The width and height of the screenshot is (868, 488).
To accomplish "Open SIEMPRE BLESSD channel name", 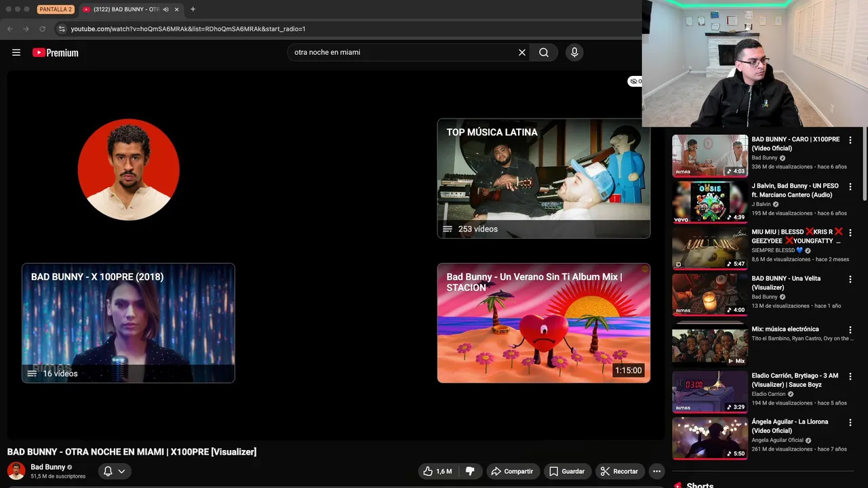I will (777, 250).
